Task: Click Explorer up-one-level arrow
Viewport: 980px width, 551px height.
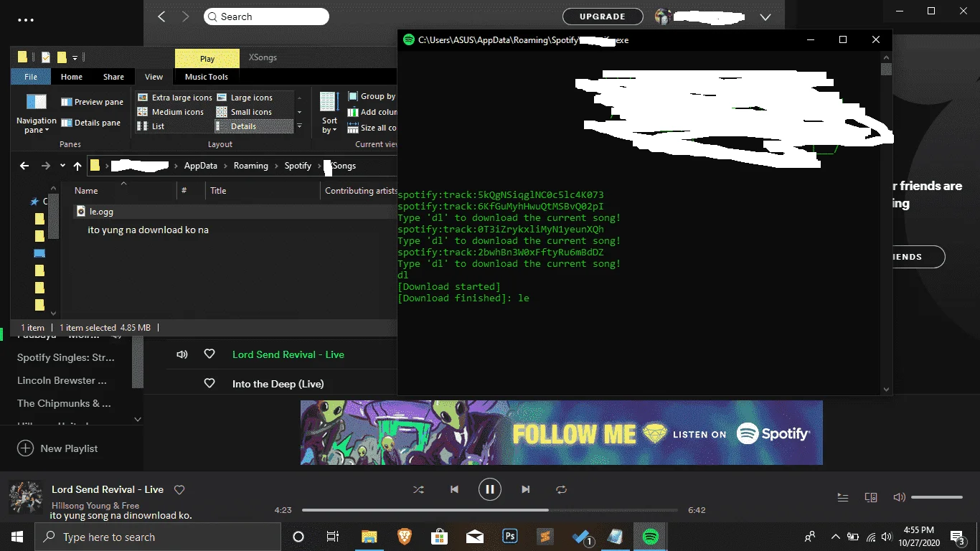Action: click(77, 166)
